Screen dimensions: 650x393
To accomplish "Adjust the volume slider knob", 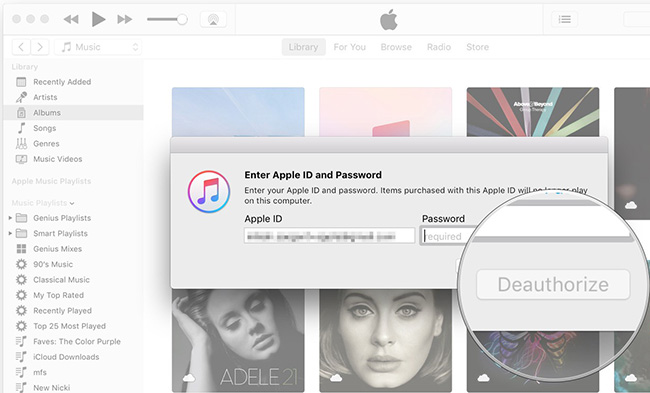I will 182,19.
